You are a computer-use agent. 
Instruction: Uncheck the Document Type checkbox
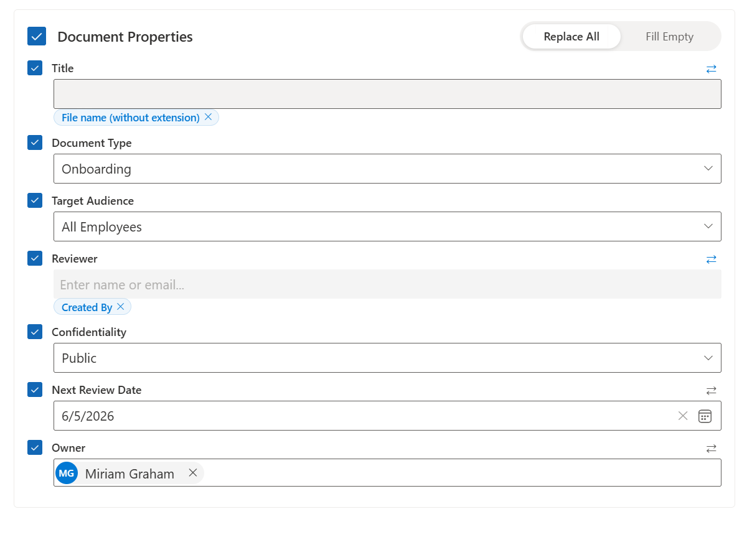[x=35, y=142]
